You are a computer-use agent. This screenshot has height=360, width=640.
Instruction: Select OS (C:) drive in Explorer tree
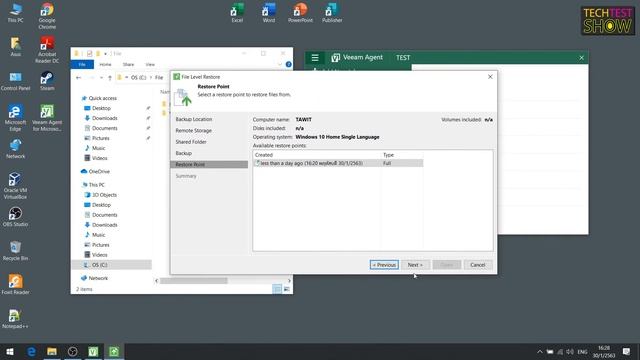111,265
